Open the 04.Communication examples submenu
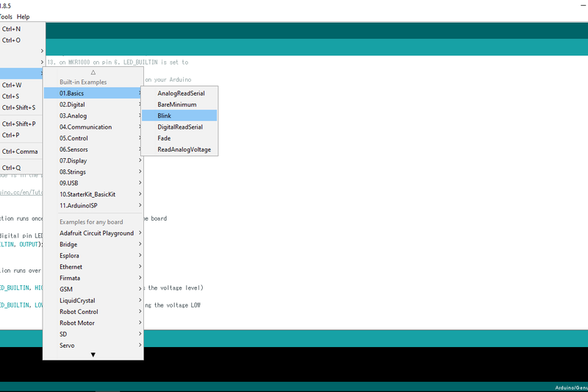The image size is (588, 392). pyautogui.click(x=93, y=126)
